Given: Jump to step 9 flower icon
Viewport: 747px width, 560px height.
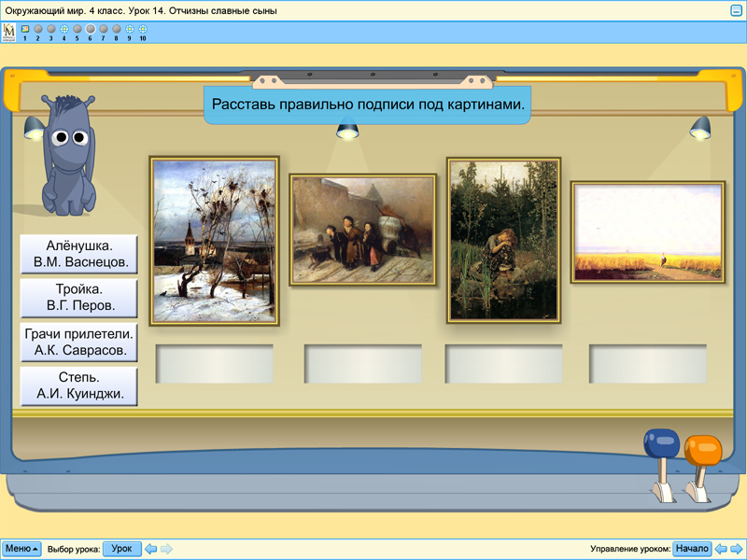Looking at the screenshot, I should pyautogui.click(x=130, y=29).
